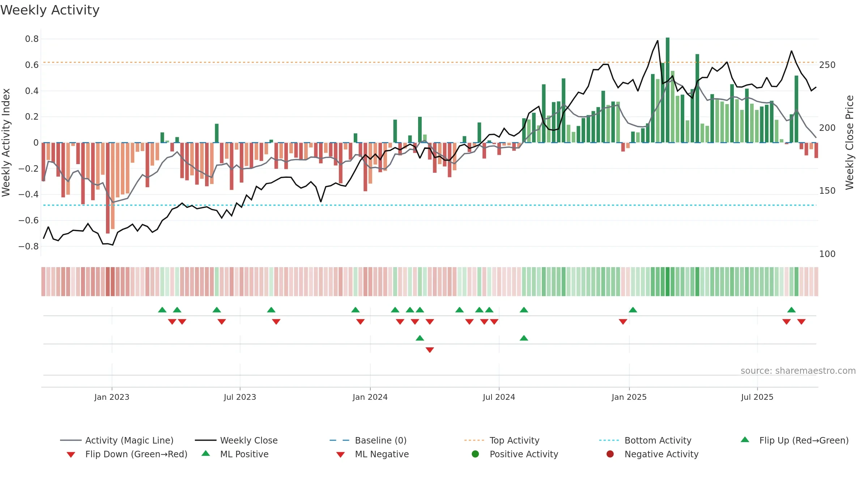Click the 'Jul 2023' x-axis label
This screenshot has width=868, height=488.
pos(240,397)
